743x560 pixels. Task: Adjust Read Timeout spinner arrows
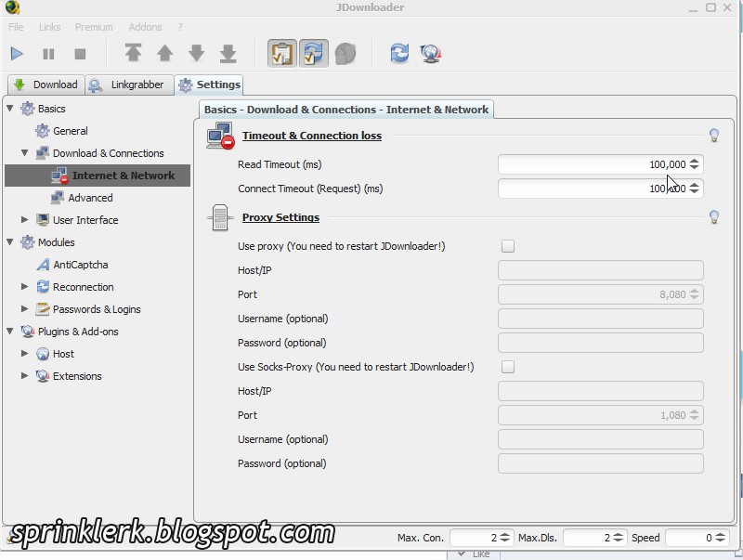click(x=694, y=164)
